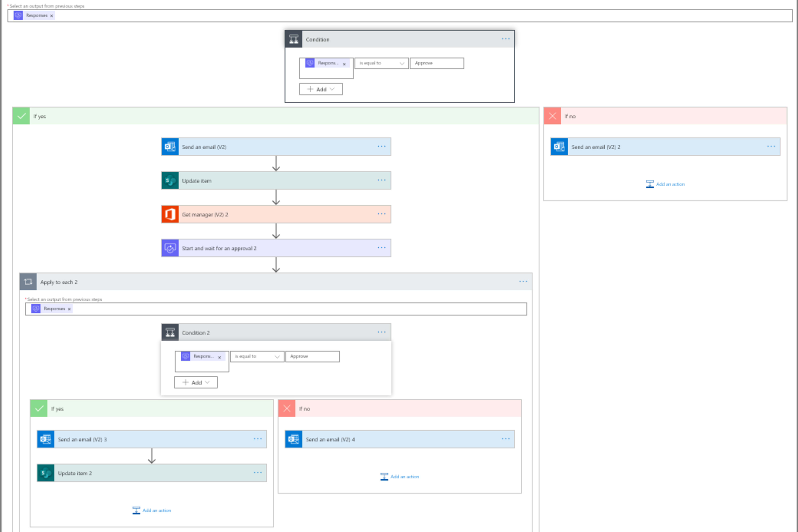798x532 pixels.
Task: Open the Condition 2 ellipsis menu
Action: (x=382, y=332)
